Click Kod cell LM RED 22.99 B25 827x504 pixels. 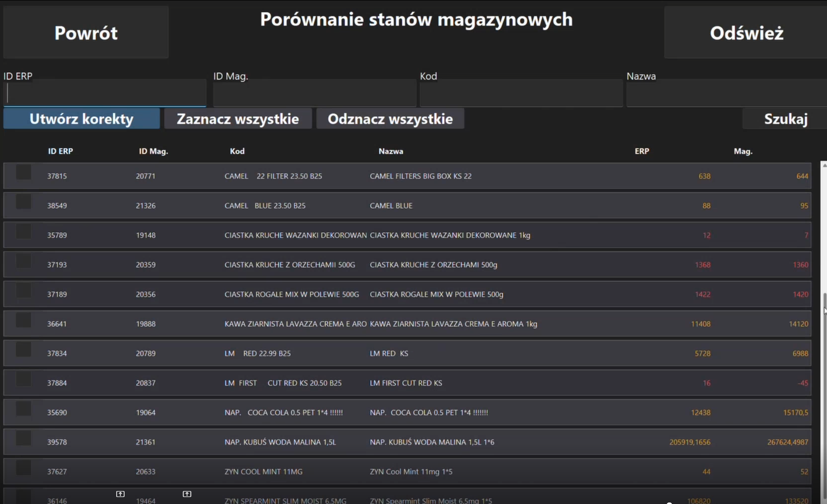(257, 353)
